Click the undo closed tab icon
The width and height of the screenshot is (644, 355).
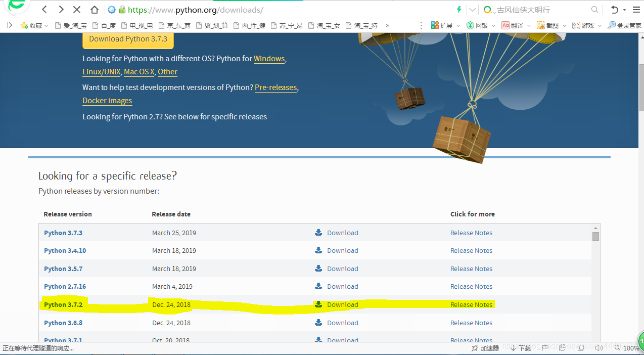[x=614, y=10]
